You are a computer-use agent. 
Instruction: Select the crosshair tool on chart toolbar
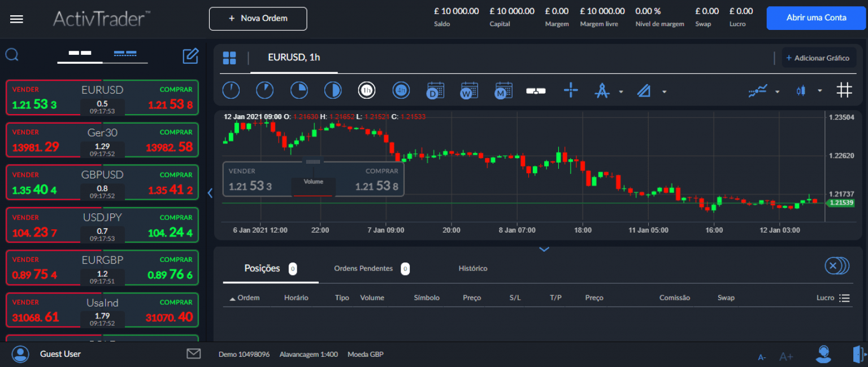[571, 90]
